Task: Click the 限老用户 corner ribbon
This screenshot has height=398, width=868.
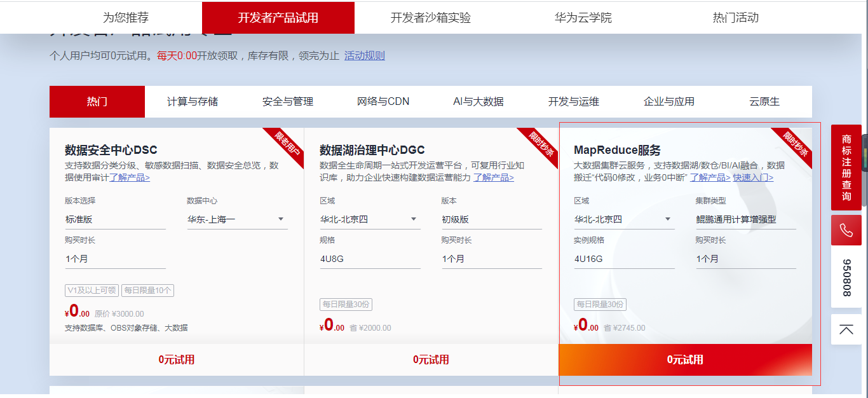Action: [287, 145]
